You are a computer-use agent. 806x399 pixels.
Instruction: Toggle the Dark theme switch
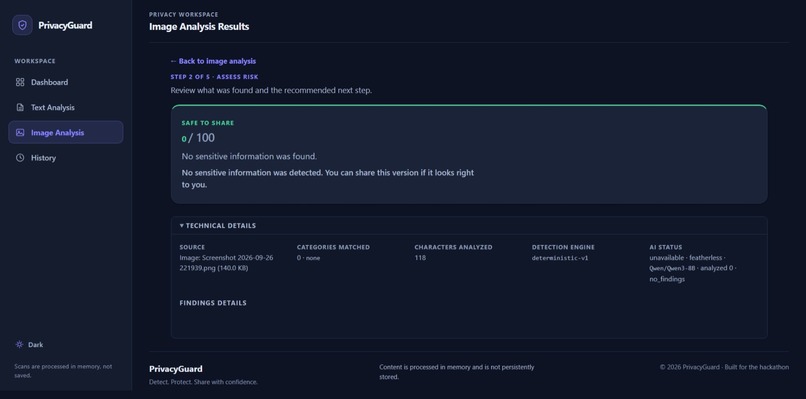(x=29, y=344)
